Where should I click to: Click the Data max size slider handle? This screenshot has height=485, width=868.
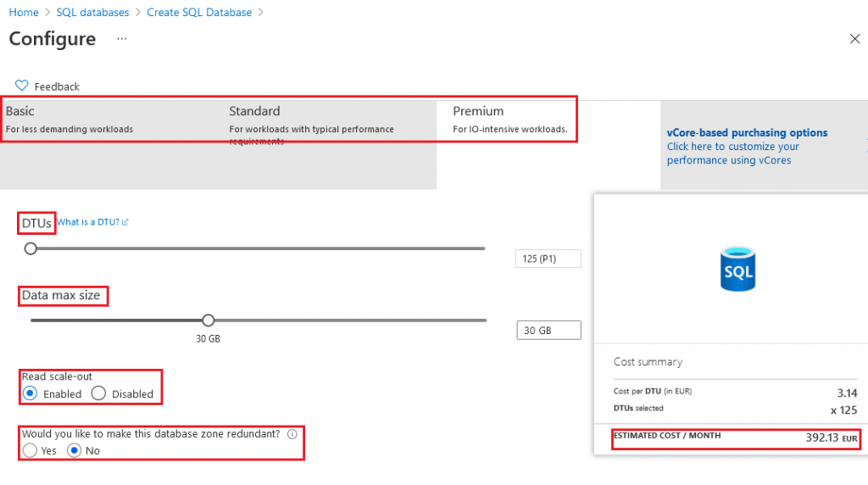point(209,321)
